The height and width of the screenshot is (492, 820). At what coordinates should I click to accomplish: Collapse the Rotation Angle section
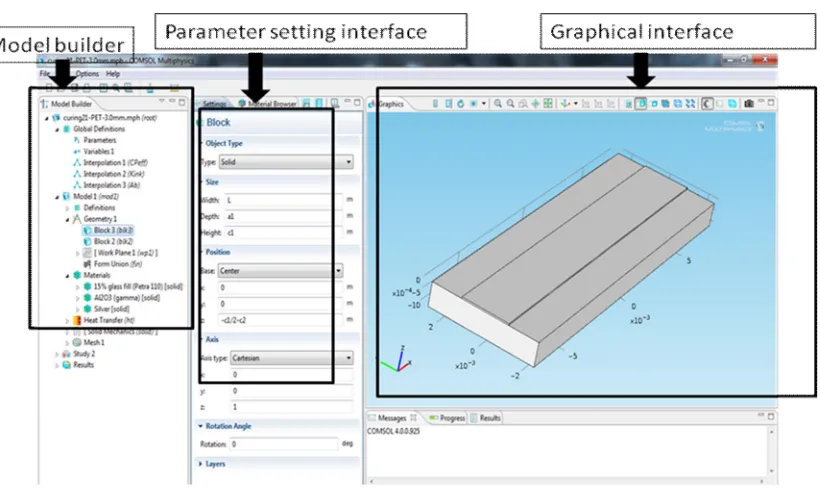coord(200,426)
